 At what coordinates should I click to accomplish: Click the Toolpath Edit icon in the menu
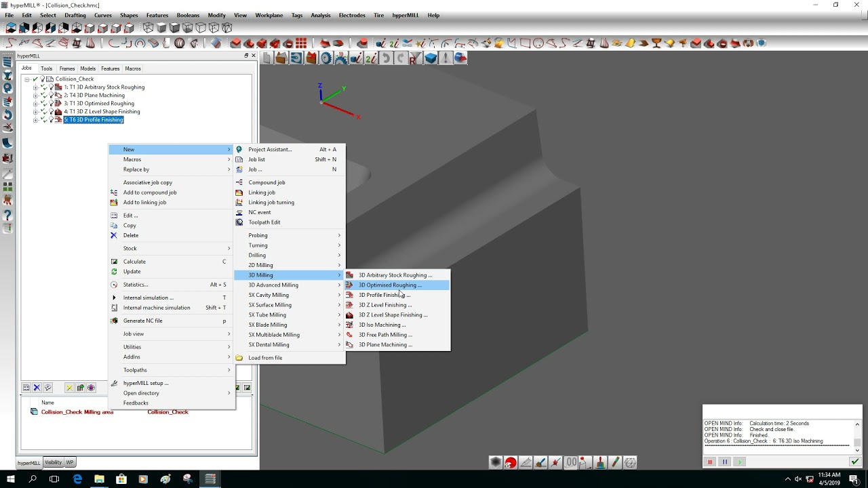click(239, 222)
